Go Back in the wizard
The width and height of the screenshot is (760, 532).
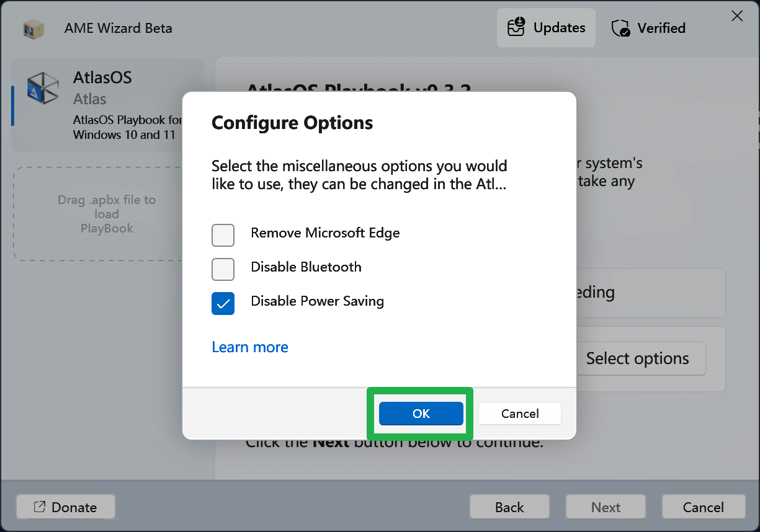[x=509, y=507]
